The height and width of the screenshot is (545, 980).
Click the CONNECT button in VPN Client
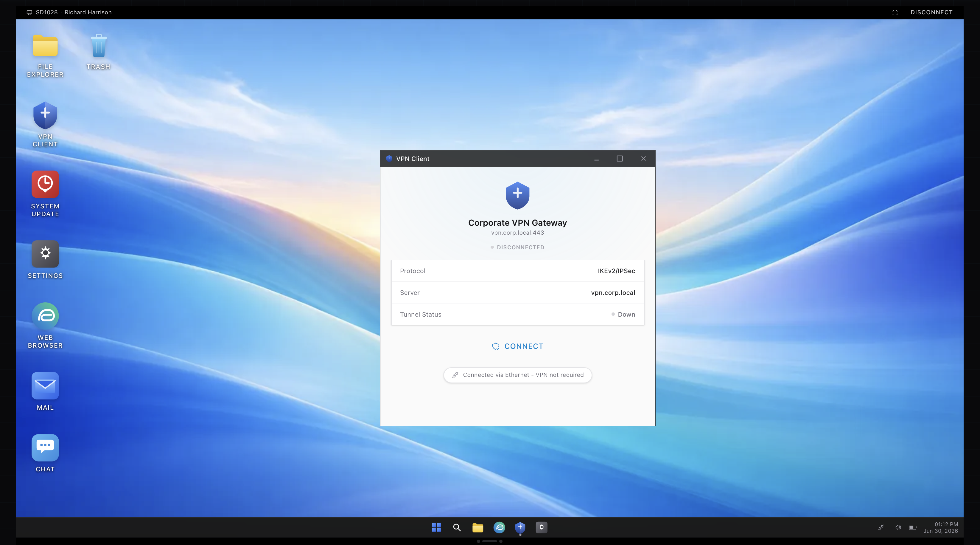517,346
